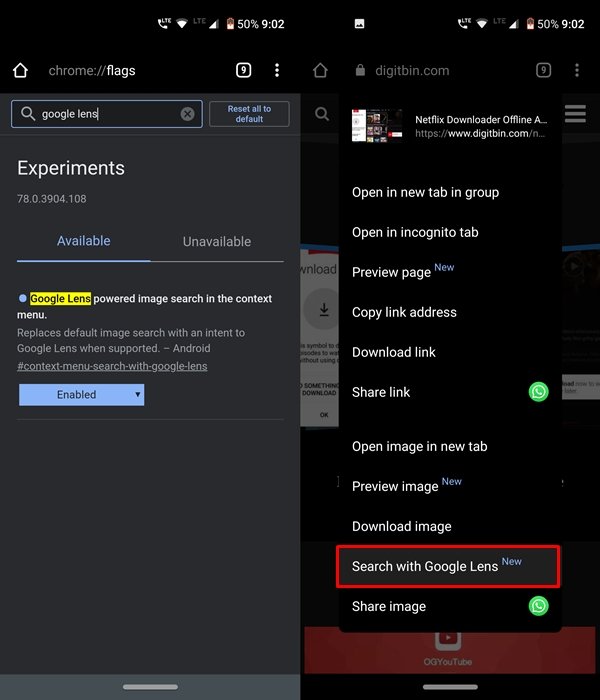Open the tab switcher in chrome://flags screen
Screen dimensions: 600x700
[x=243, y=70]
